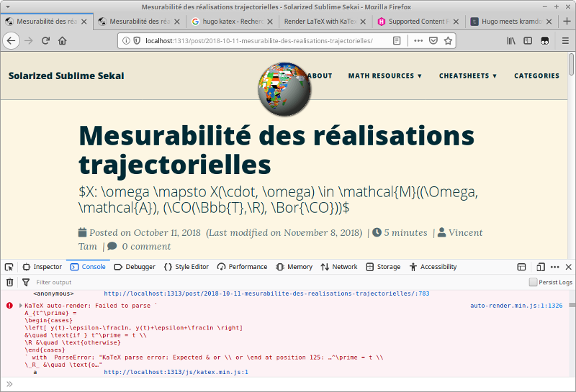Toggle reader view in address bar
The image size is (576, 392).
coord(397,41)
